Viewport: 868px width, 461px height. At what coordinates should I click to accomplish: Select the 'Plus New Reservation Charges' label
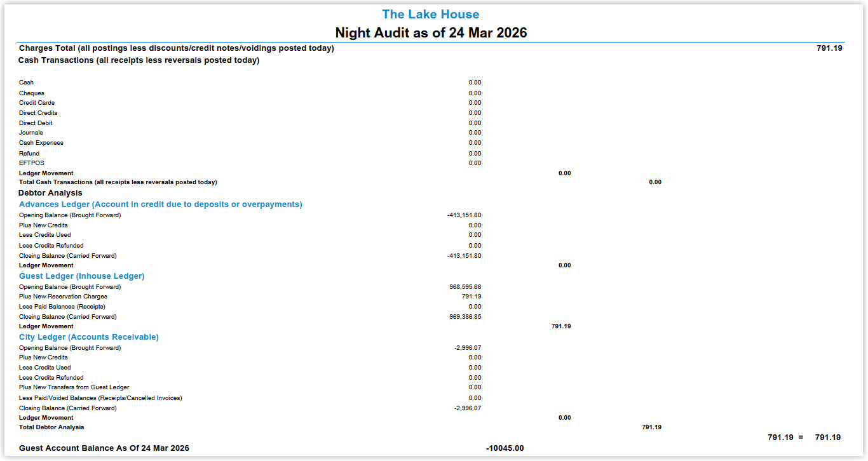pos(63,297)
